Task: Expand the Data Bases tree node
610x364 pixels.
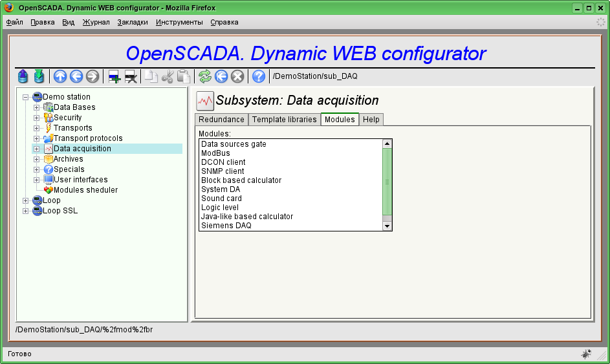Action: [37, 107]
